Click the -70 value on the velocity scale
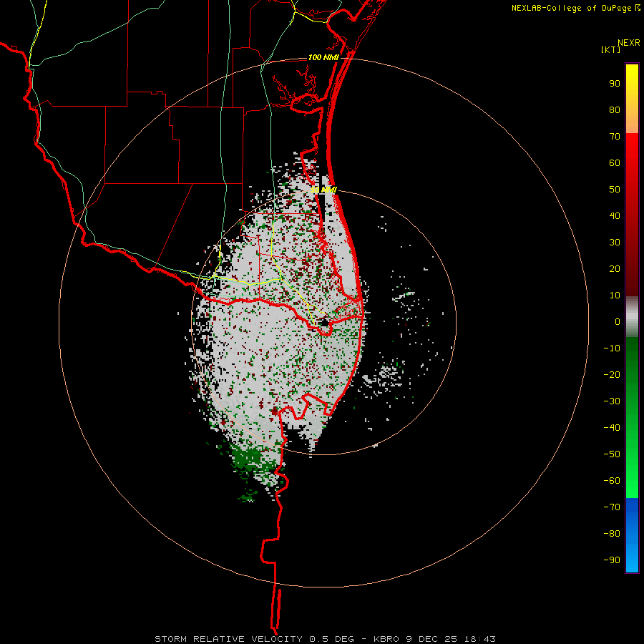 tap(612, 507)
